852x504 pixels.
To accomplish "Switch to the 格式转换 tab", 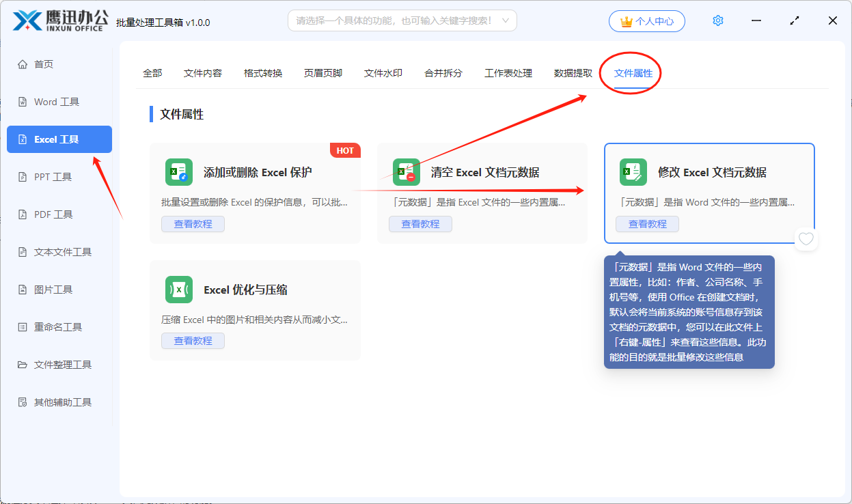I will click(263, 73).
